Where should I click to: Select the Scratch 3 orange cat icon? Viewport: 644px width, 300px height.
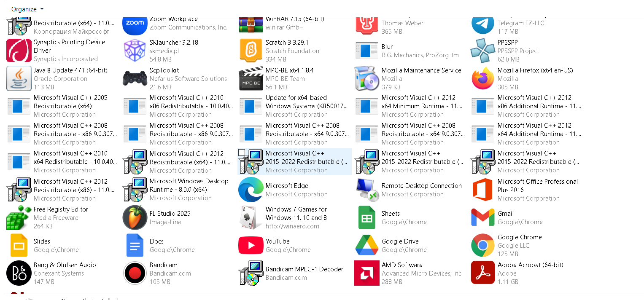point(251,51)
